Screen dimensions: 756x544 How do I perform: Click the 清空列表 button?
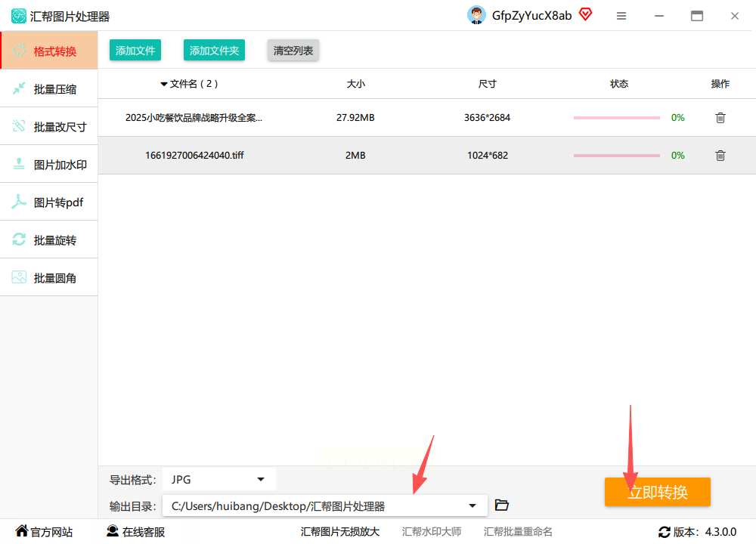293,50
